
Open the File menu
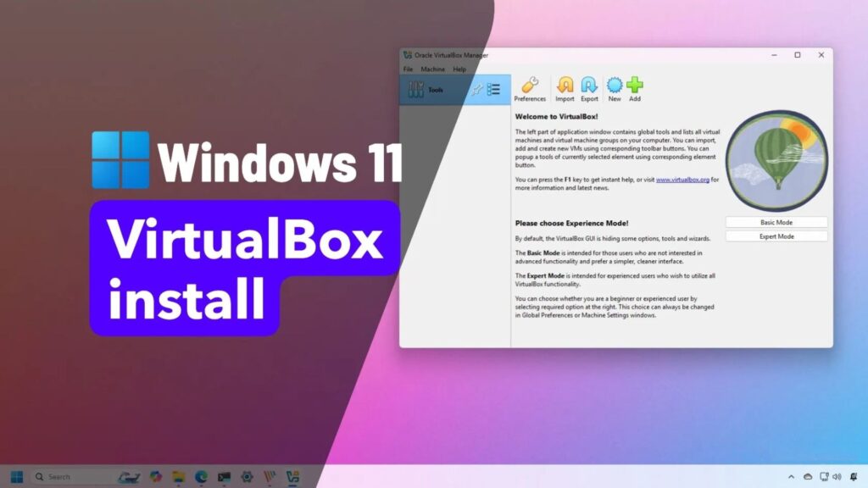pos(408,69)
